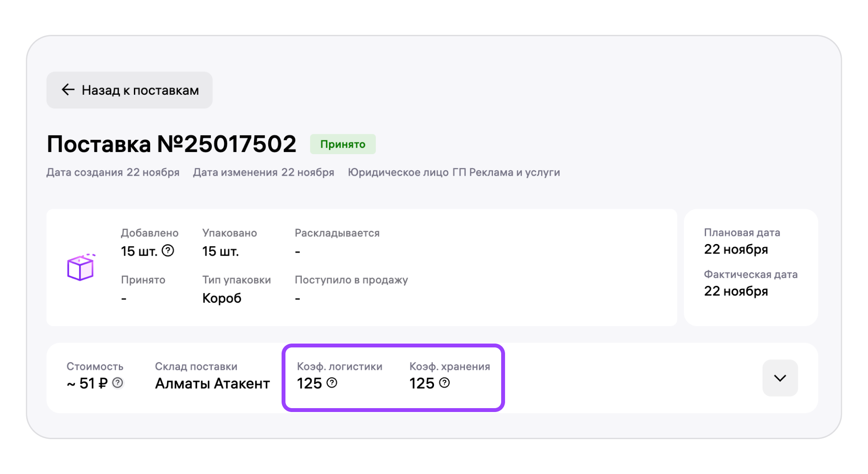Show logistics coefficient help tooltip
The height and width of the screenshot is (474, 868).
click(x=332, y=383)
